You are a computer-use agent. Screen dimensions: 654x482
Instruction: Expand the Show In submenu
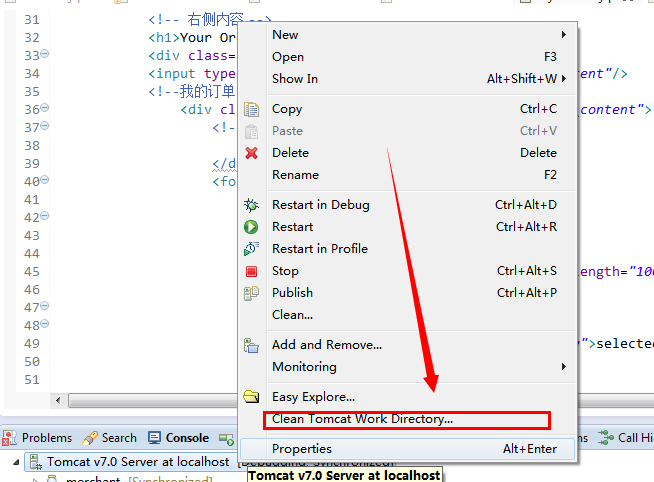(420, 78)
